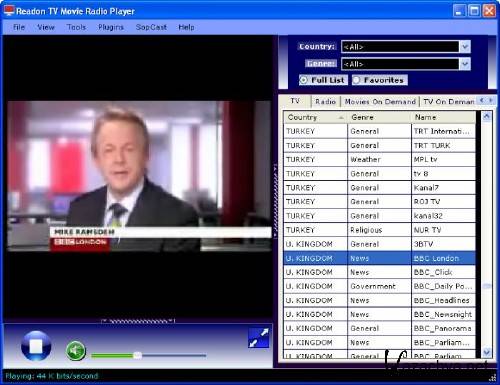Minimize the Readon TV window
Viewport: 500px width, 385px height.
(x=459, y=11)
